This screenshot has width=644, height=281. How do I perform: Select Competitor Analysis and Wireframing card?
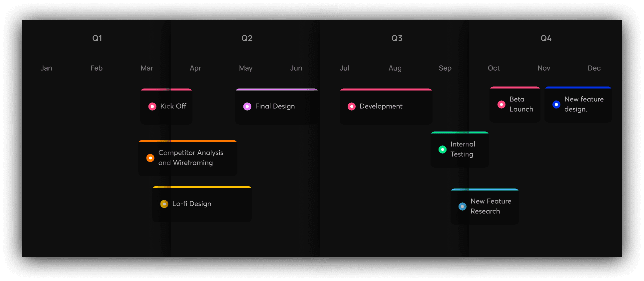(x=188, y=158)
